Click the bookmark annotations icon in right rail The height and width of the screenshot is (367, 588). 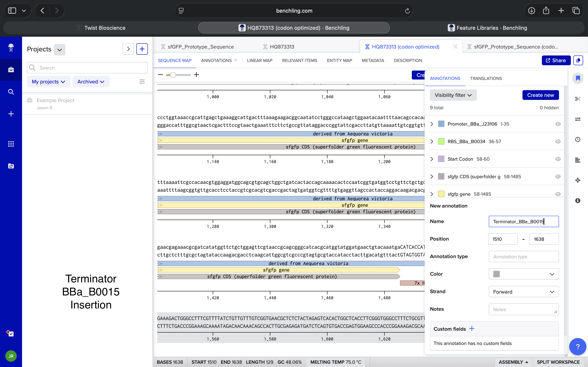(x=578, y=78)
